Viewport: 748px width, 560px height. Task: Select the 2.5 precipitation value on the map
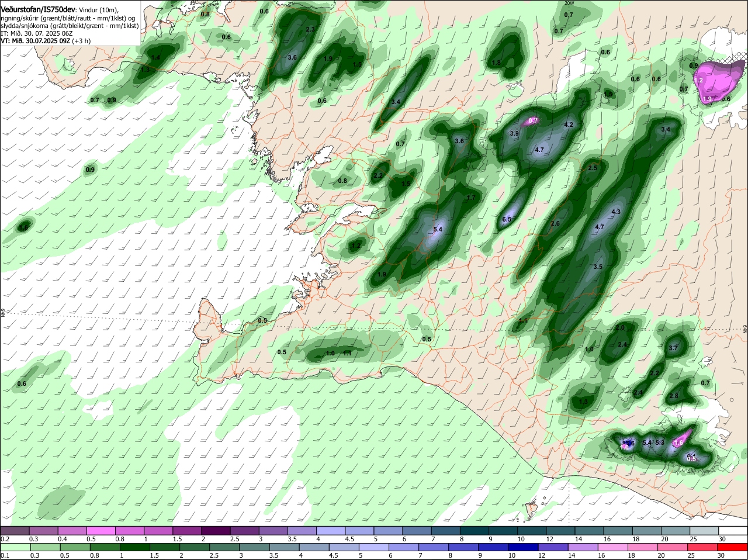click(x=593, y=168)
